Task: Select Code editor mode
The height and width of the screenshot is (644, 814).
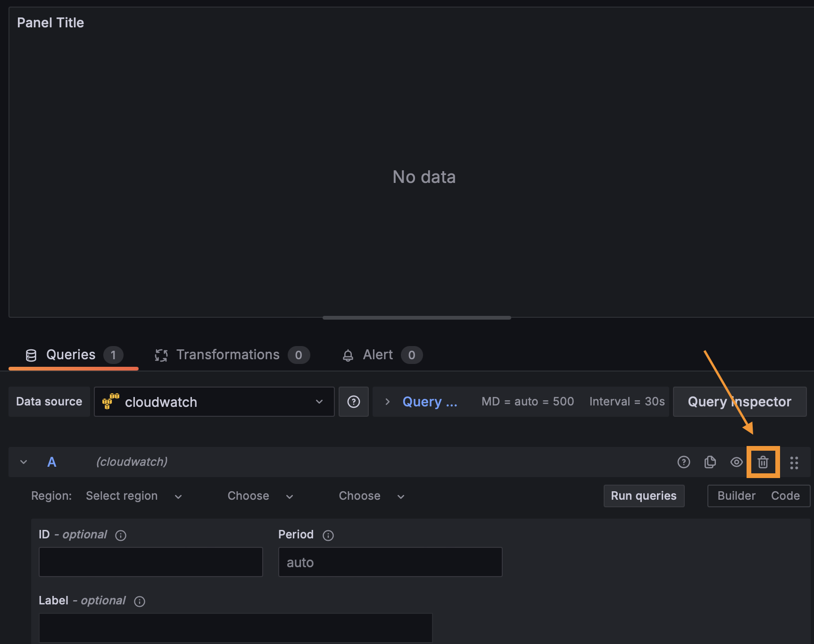Action: point(785,496)
